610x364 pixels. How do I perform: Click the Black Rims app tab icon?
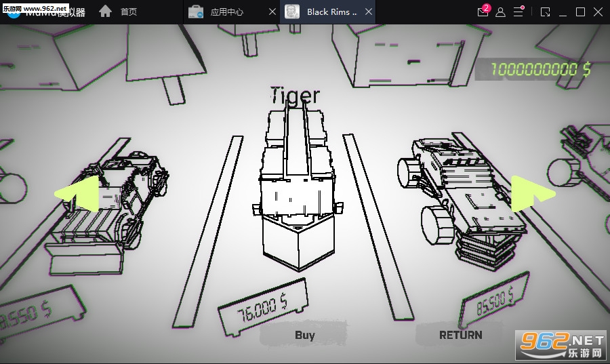(x=291, y=12)
